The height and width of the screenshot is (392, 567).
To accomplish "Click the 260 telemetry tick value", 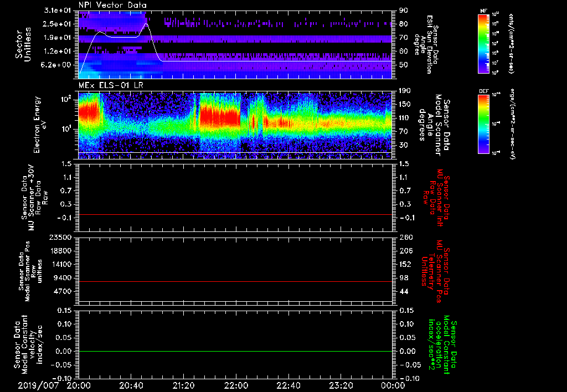I will pos(405,238).
